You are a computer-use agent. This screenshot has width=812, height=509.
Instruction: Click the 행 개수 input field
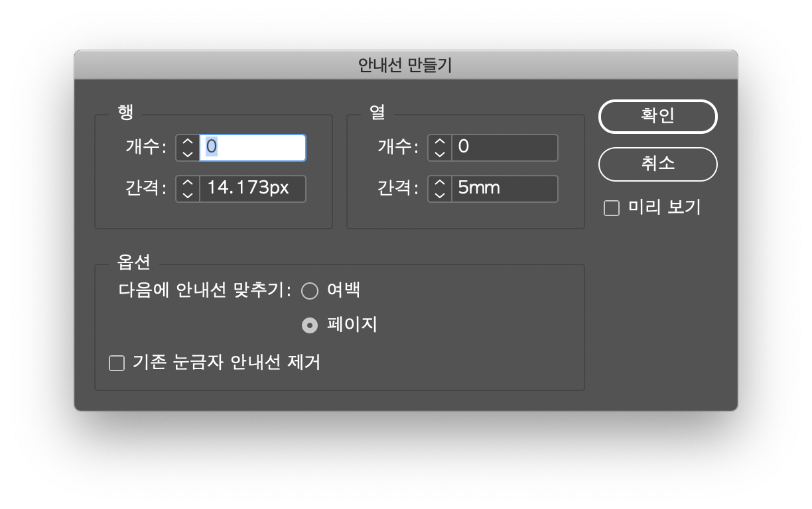tap(253, 148)
